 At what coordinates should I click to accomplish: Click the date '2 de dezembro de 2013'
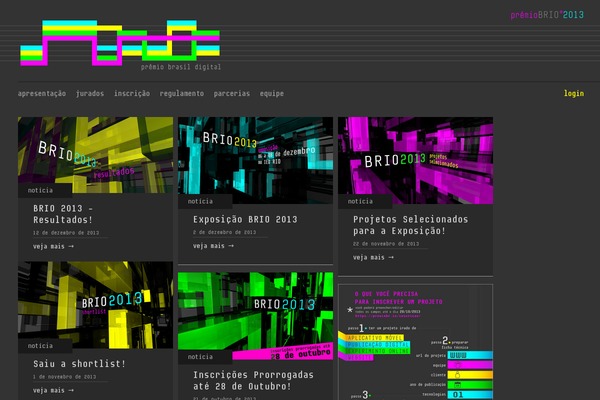(x=225, y=232)
